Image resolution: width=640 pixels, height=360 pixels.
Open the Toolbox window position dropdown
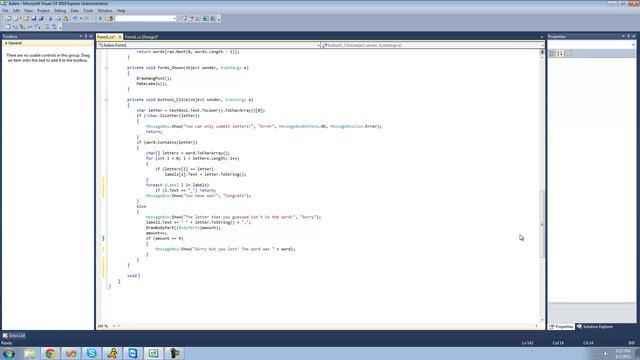[x=81, y=36]
